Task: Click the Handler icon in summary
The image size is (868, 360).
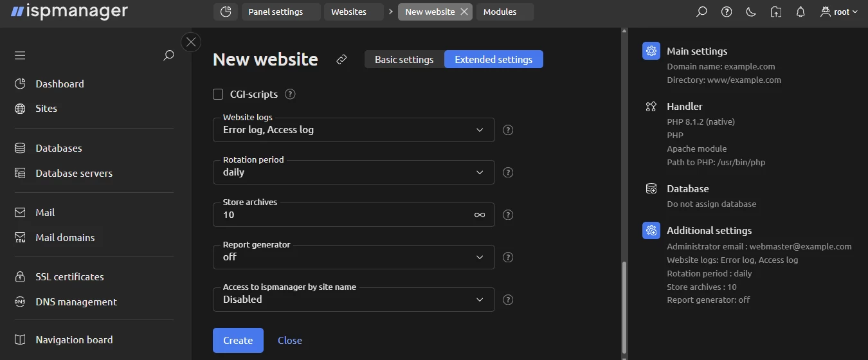Action: pyautogui.click(x=651, y=106)
